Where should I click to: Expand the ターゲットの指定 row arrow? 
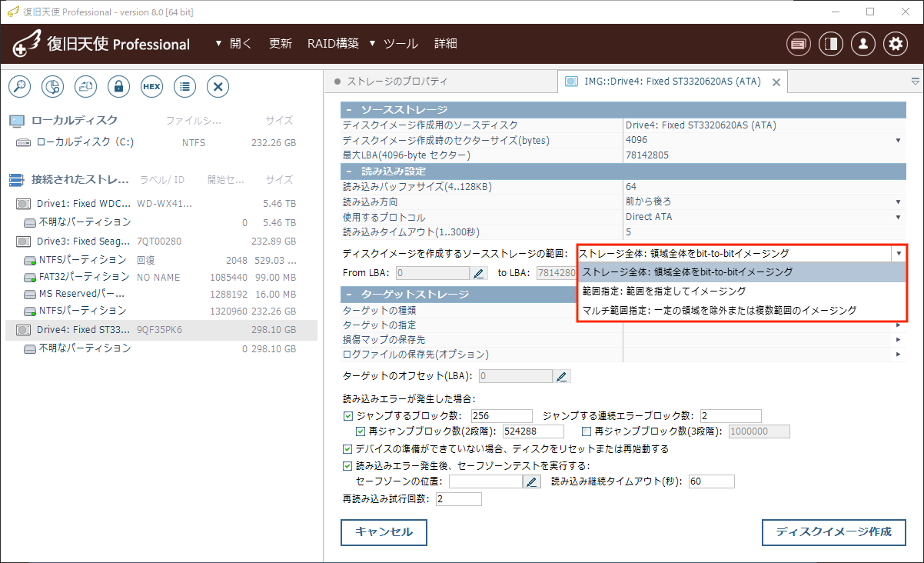(898, 325)
